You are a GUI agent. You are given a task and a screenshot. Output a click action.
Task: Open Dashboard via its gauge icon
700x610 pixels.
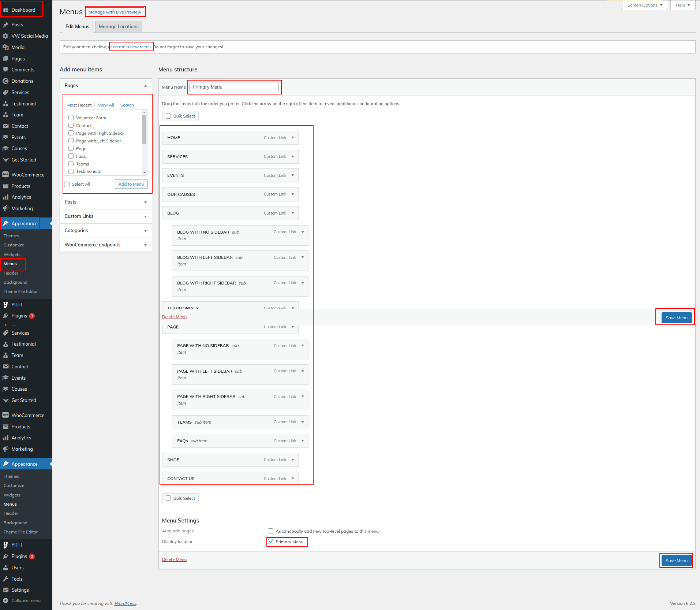[5, 10]
